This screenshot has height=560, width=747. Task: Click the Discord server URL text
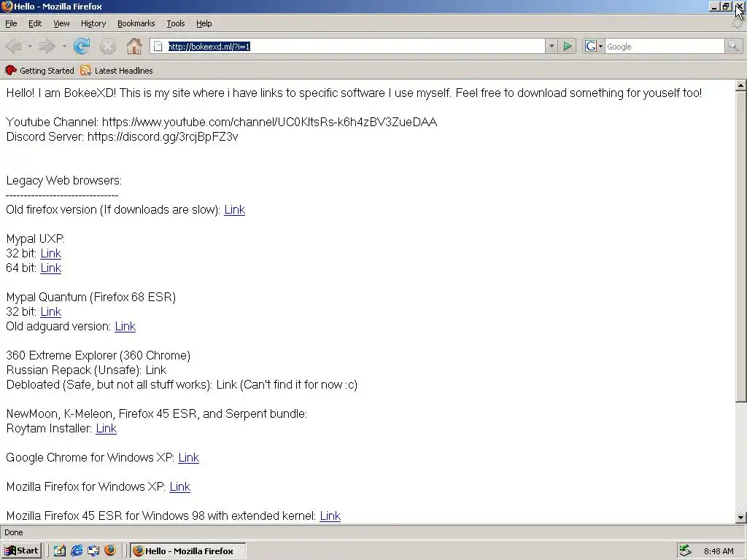click(x=163, y=136)
